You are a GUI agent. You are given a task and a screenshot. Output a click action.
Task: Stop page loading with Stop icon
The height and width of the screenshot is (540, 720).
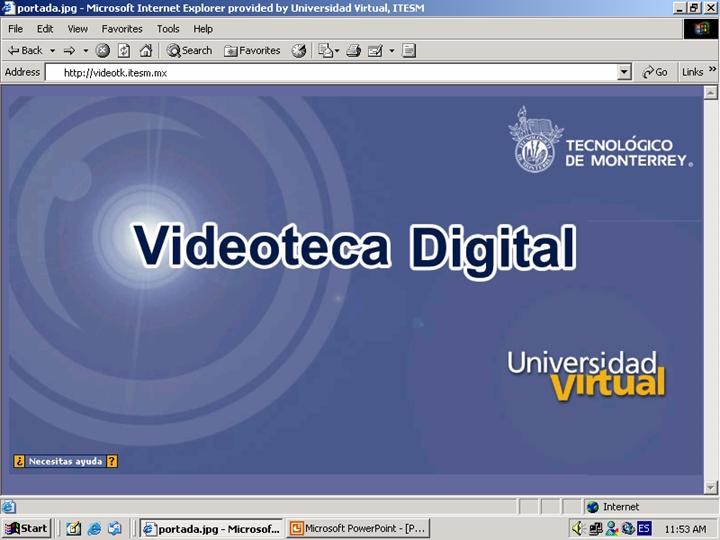click(x=102, y=51)
